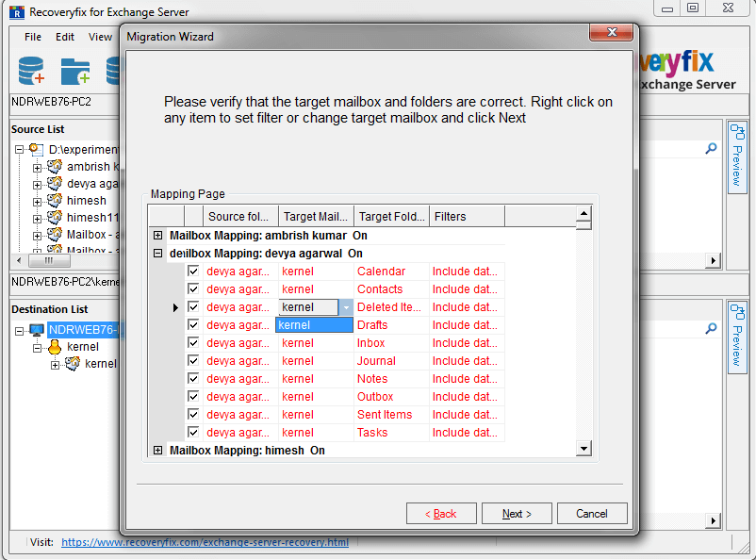Collapse the kernel user destination node
This screenshot has width=756, height=560.
37,348
